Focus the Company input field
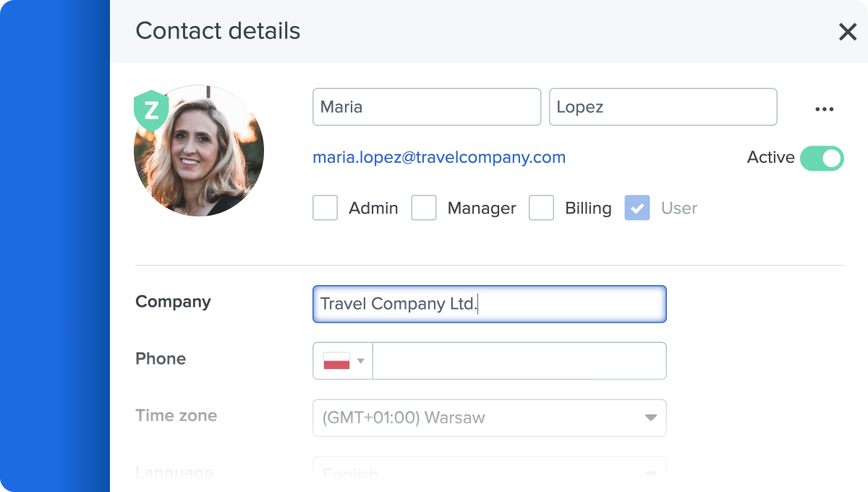This screenshot has height=492, width=868. click(489, 304)
